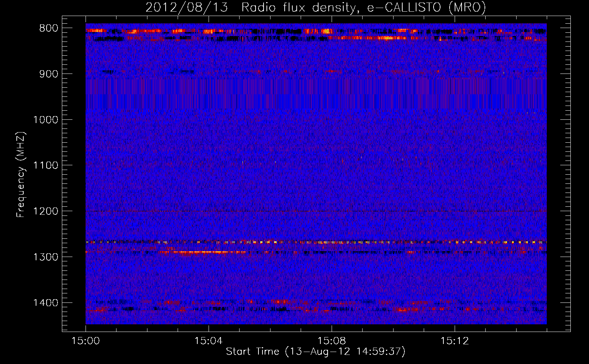Select the '900' frequency axis label
The image size is (589, 364).
[49, 74]
